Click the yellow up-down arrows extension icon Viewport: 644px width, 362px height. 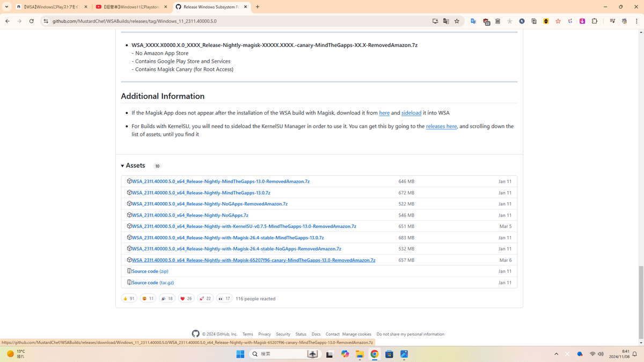coord(546,21)
